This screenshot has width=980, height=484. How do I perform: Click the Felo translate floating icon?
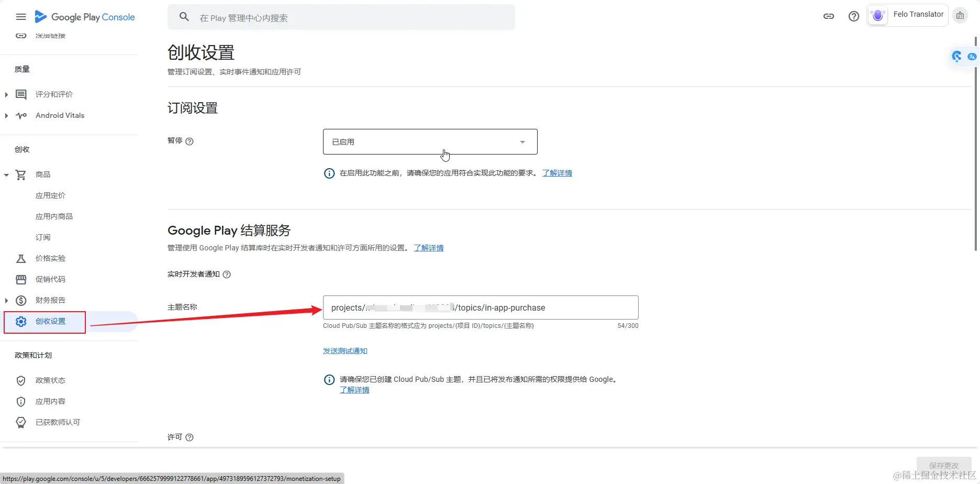click(x=957, y=56)
